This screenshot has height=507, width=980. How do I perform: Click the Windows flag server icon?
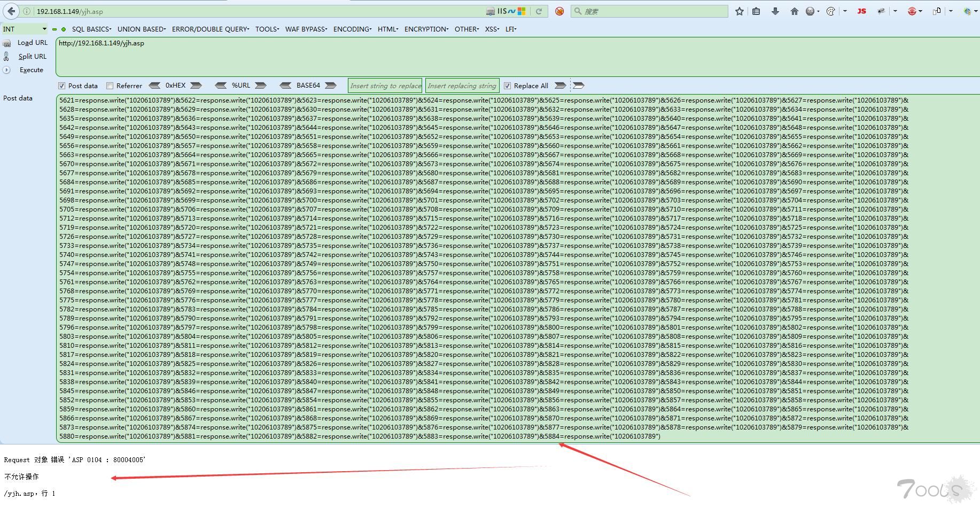522,11
